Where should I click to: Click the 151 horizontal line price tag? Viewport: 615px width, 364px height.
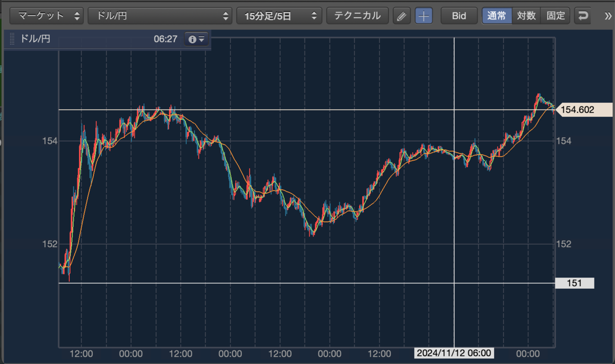tap(575, 283)
